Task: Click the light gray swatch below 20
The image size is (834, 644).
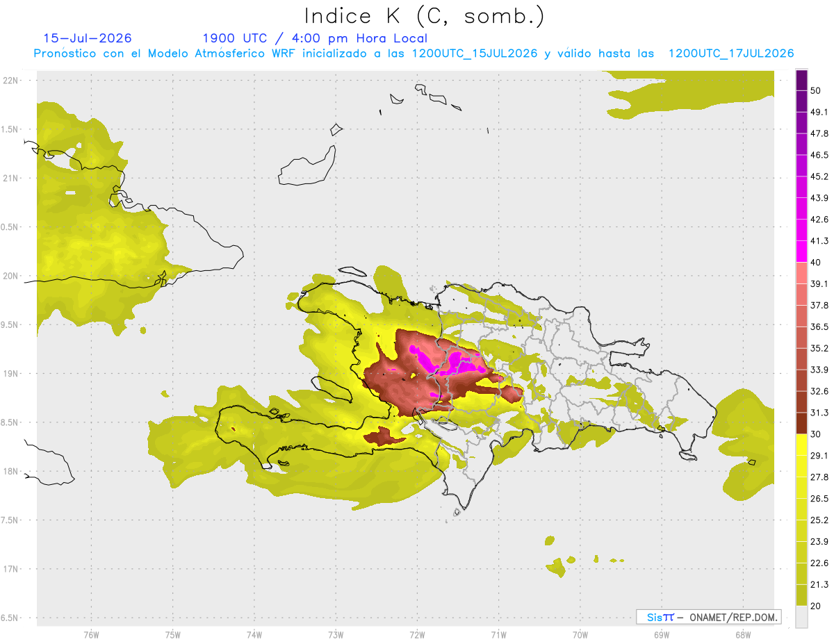Action: (x=801, y=616)
